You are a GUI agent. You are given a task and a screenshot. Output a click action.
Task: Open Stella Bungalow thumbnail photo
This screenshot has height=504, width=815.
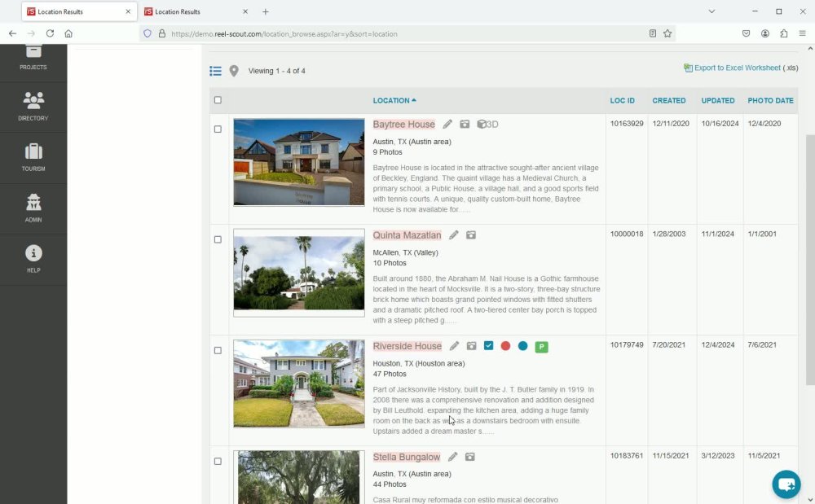coord(299,477)
